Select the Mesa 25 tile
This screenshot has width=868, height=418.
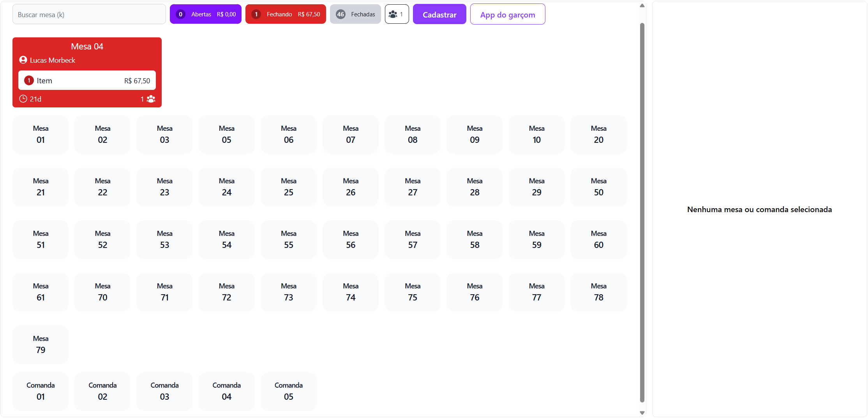coord(288,187)
